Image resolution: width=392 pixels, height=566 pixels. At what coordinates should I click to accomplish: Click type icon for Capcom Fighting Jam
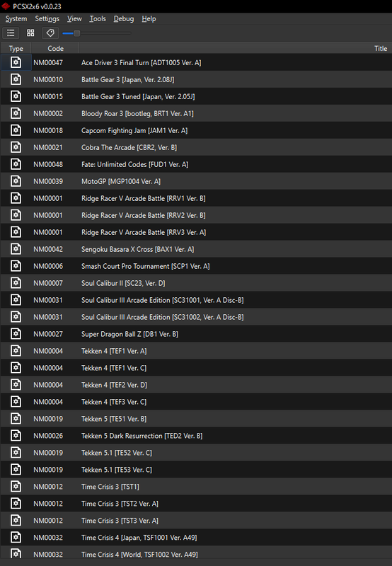(x=16, y=130)
